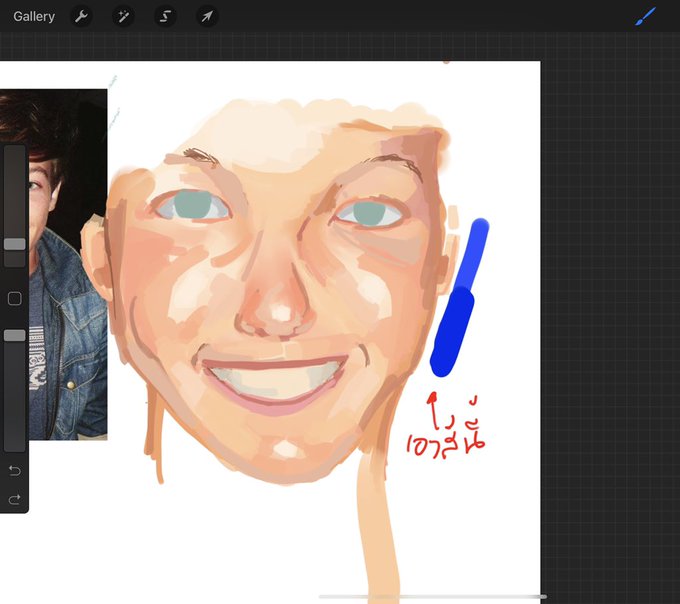Image resolution: width=680 pixels, height=604 pixels.
Task: Undo the last stroke using sidebar arrow
Action: pyautogui.click(x=15, y=470)
